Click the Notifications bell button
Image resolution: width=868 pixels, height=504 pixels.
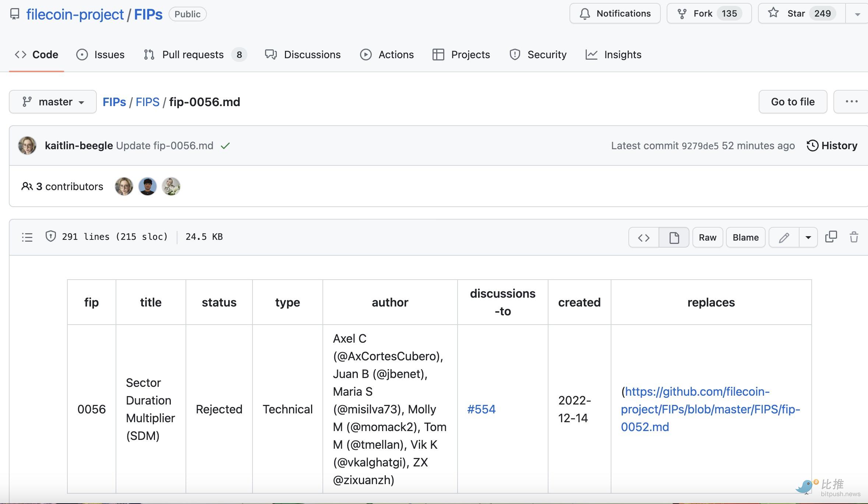(615, 14)
